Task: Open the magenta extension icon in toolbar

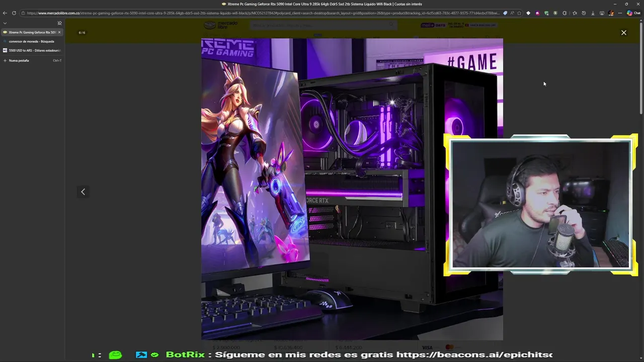Action: pyautogui.click(x=537, y=13)
